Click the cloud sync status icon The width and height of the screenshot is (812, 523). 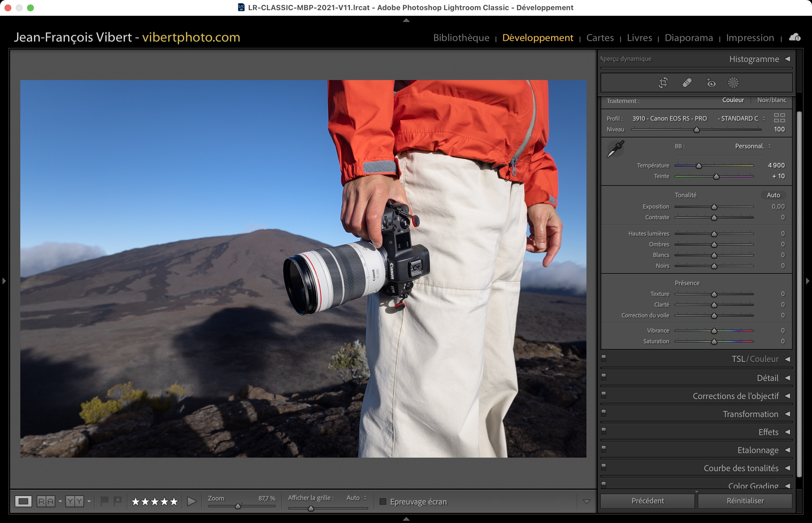pos(795,37)
